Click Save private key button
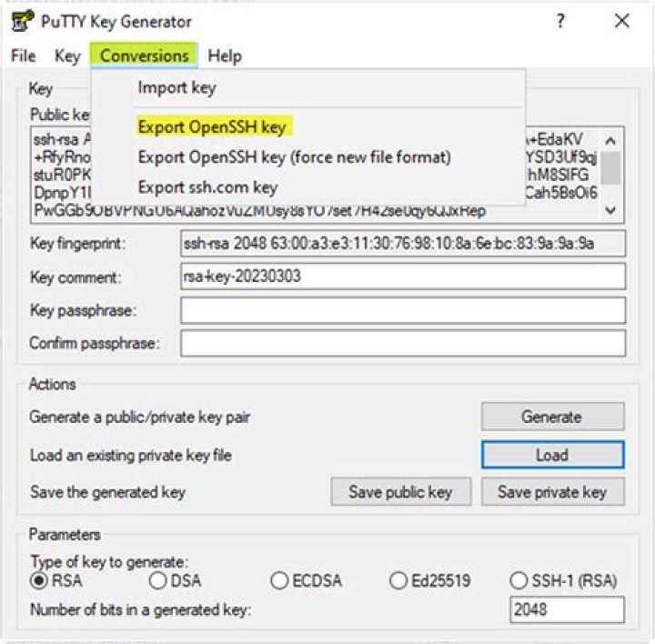The width and height of the screenshot is (655, 644). [x=553, y=491]
